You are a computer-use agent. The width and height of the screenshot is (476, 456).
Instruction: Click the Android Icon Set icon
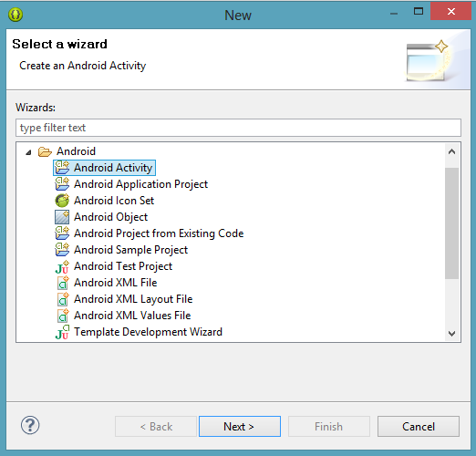tap(62, 201)
